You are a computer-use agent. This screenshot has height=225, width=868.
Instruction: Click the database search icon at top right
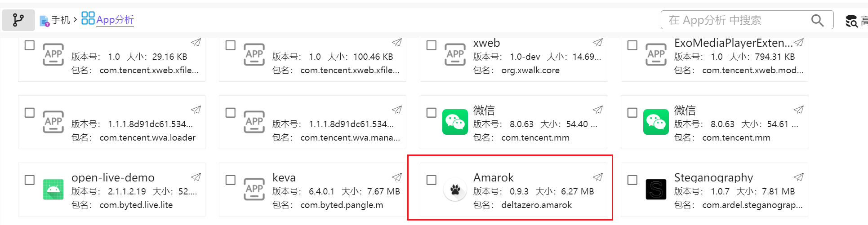click(851, 21)
